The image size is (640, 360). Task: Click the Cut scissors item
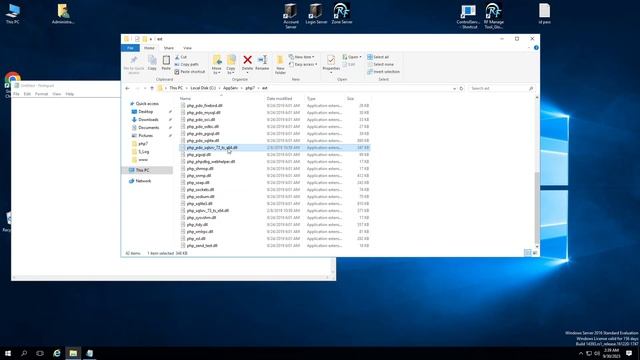click(181, 57)
